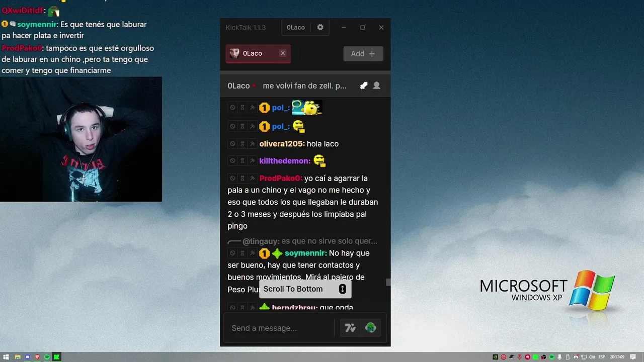Open Windows Start menu
Viewport: 644px width, 362px height.
click(7, 357)
